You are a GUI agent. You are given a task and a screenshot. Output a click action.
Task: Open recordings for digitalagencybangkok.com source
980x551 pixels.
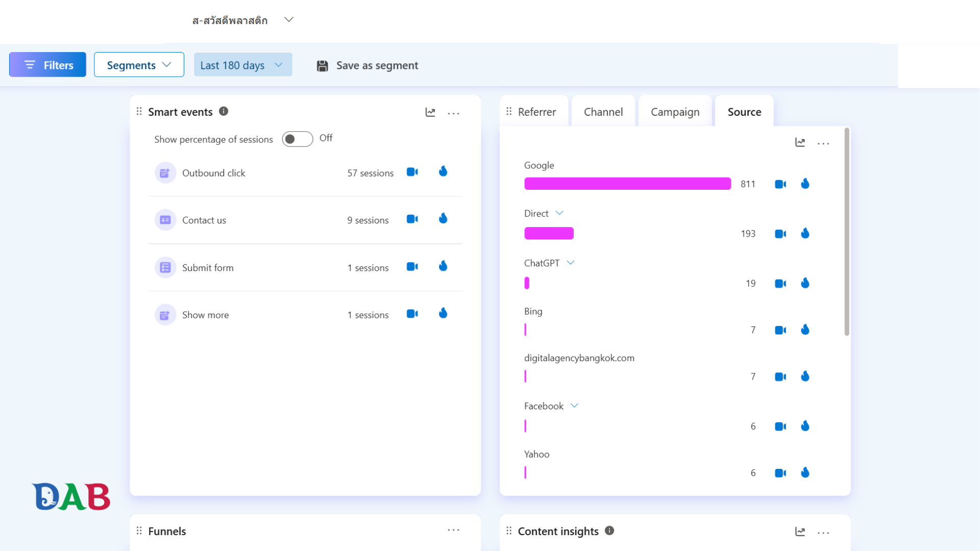click(780, 377)
